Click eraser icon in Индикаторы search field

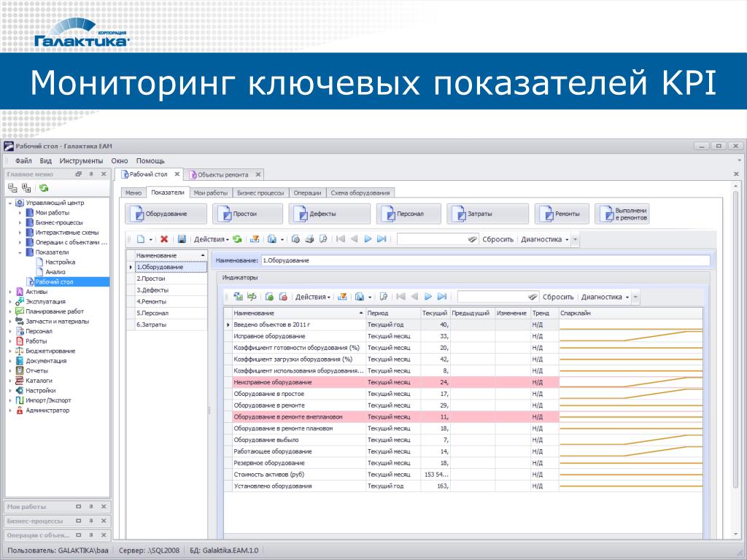tap(533, 297)
